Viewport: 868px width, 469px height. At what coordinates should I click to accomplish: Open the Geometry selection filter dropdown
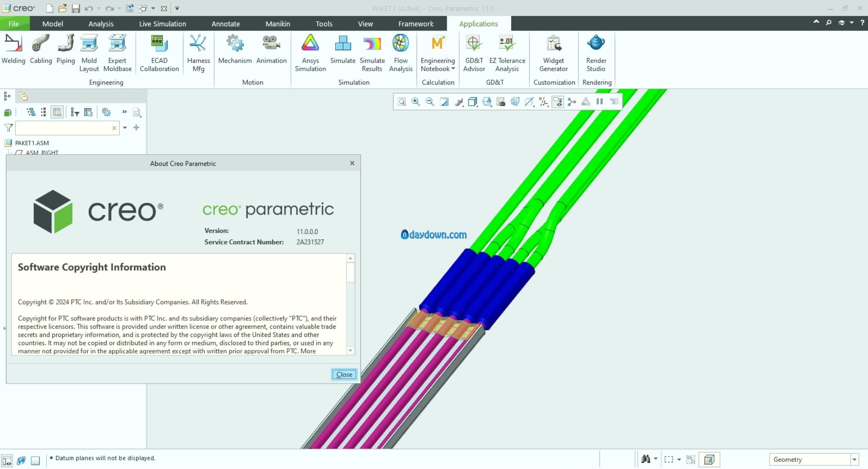854,459
